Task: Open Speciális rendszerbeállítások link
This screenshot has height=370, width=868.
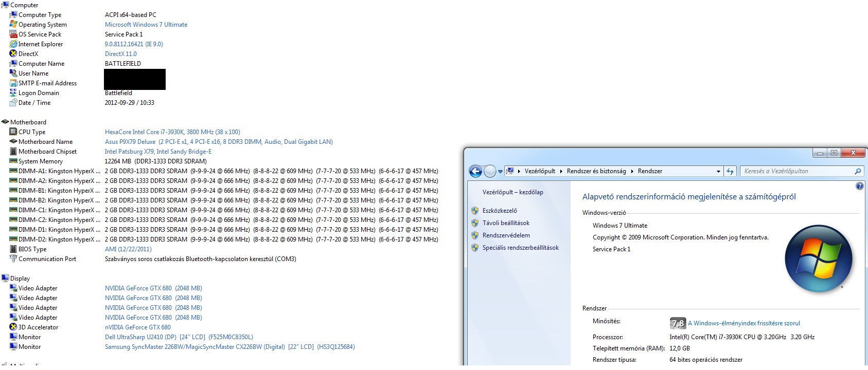Action: coord(521,248)
